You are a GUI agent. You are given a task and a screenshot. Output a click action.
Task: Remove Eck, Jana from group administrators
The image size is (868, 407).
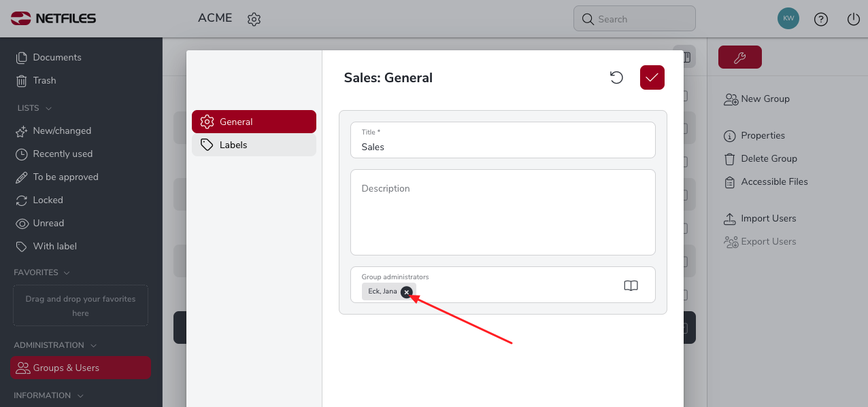406,292
